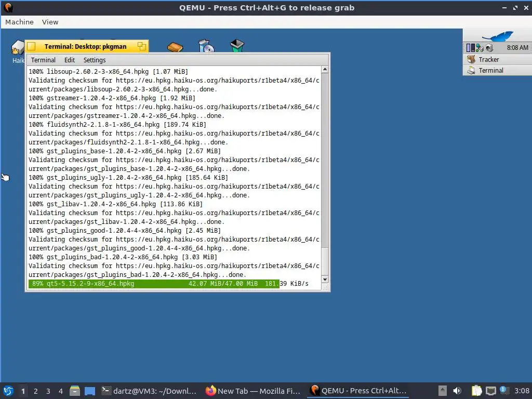Click the QEMU entry in the host taskbar
Screen dimensions: 532x399
358,391
